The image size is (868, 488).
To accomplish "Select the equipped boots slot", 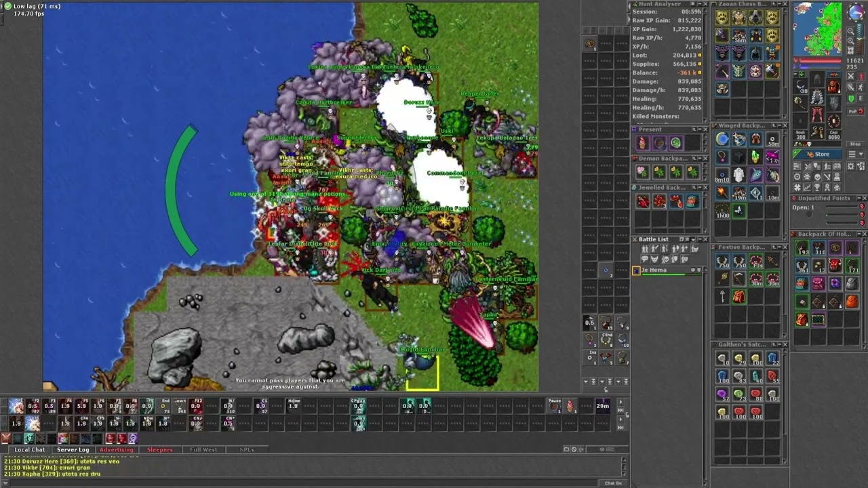I will [x=817, y=131].
